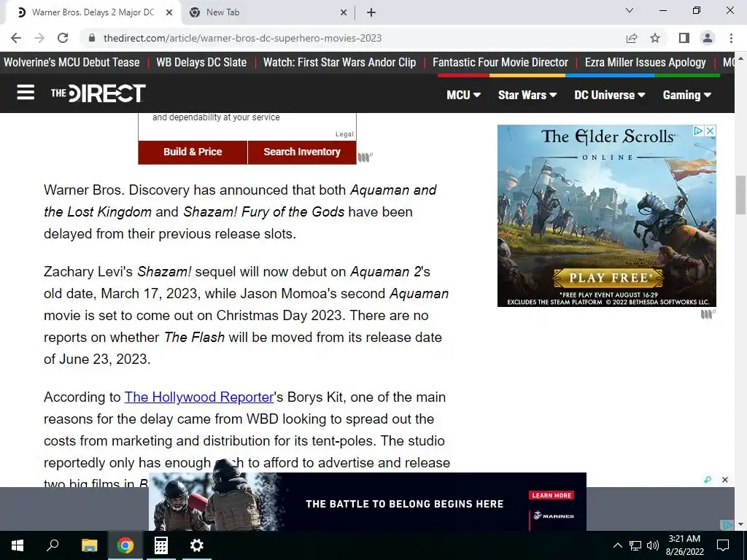Open Windows taskbar search
Screen dimensions: 747x560
point(53,545)
